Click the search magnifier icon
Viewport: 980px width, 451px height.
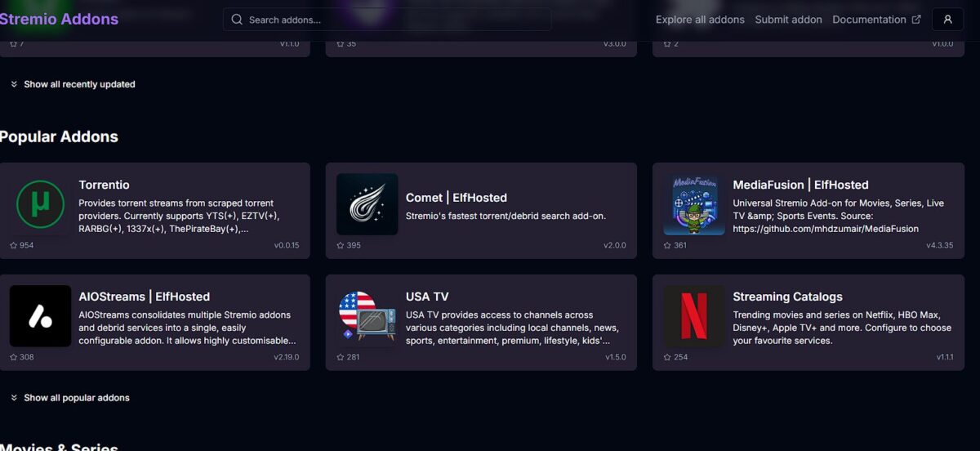[237, 20]
